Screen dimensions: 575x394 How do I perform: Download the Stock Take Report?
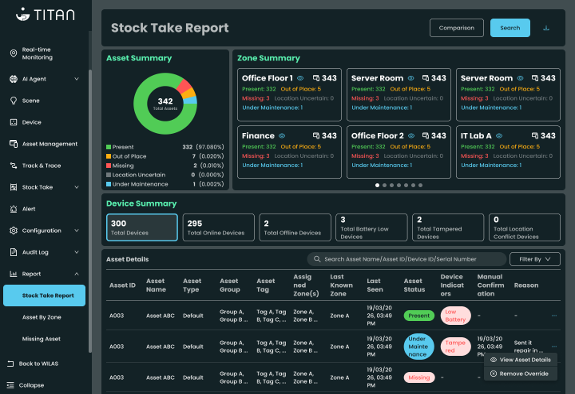(x=546, y=28)
